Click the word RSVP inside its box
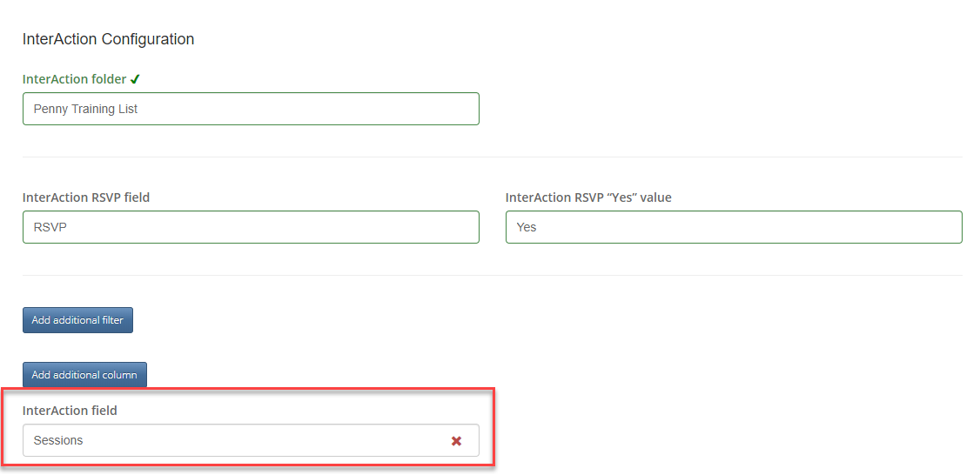980x475 pixels. (x=50, y=227)
